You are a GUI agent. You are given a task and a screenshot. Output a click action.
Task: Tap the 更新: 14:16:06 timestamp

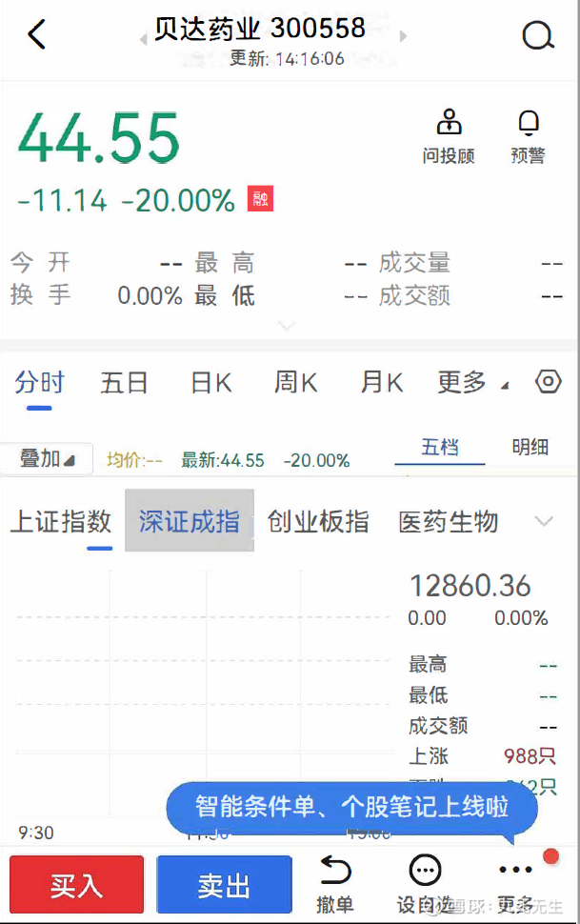(287, 58)
